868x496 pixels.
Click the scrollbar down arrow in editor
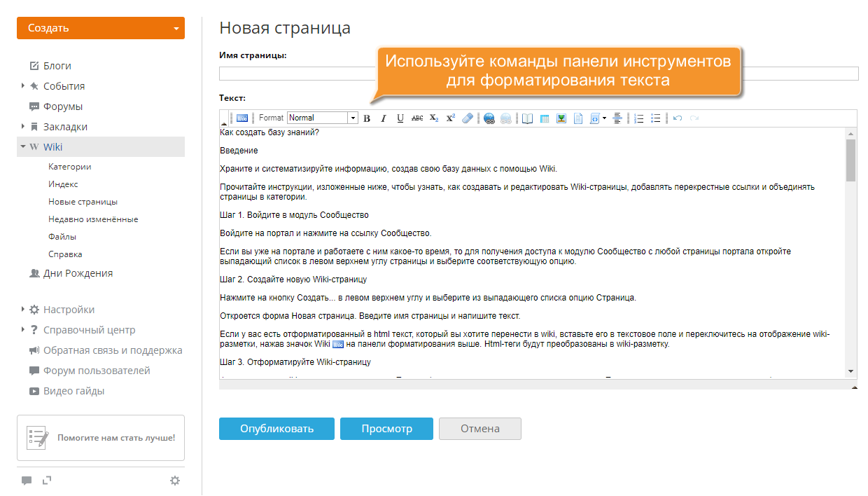pos(851,371)
